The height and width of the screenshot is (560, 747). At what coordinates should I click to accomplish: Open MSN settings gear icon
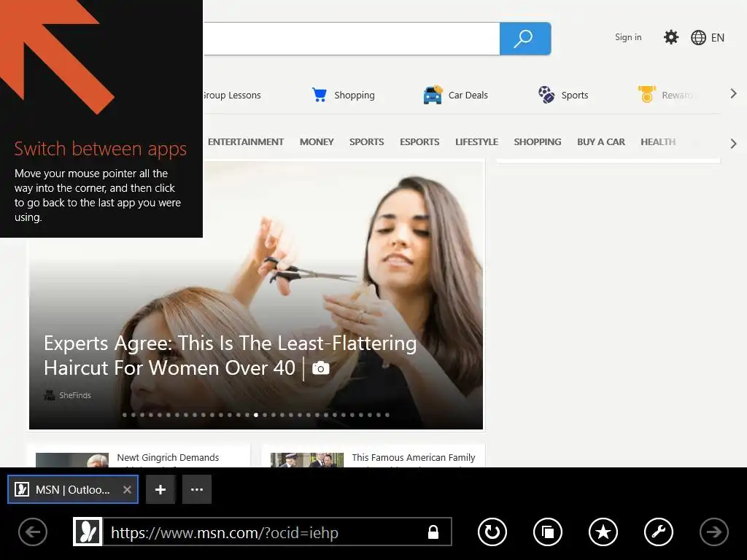pos(671,37)
